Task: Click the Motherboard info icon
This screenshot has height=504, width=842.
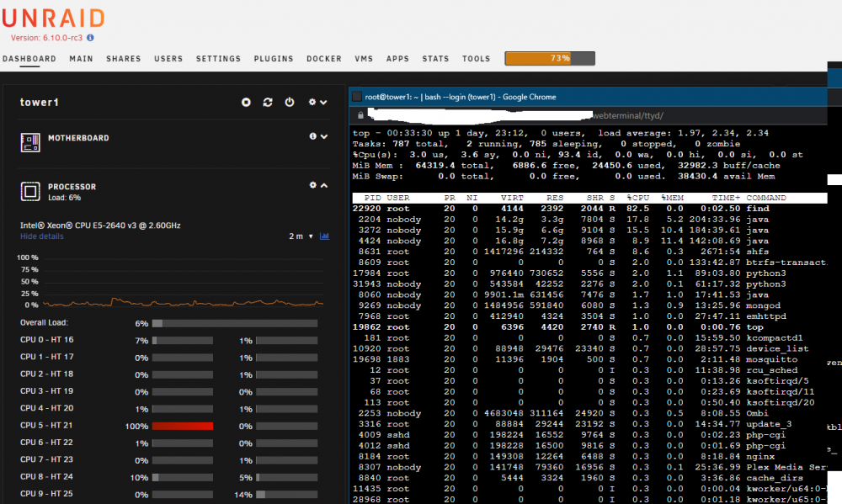Action: 312,136
